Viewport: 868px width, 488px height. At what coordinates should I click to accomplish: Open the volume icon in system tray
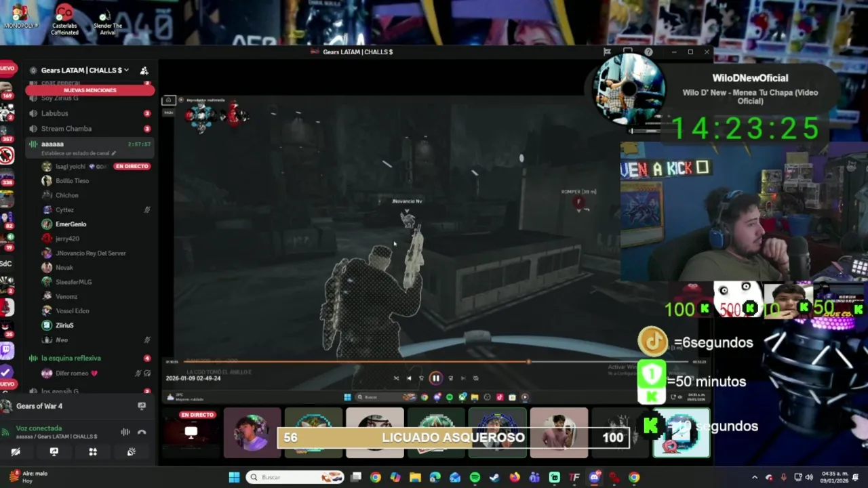810,477
